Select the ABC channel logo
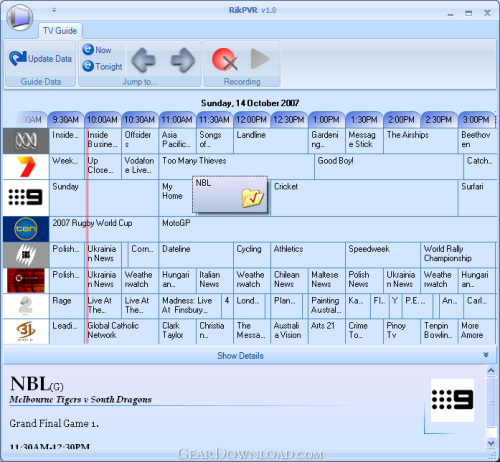The width and height of the screenshot is (500, 462). pos(26,141)
